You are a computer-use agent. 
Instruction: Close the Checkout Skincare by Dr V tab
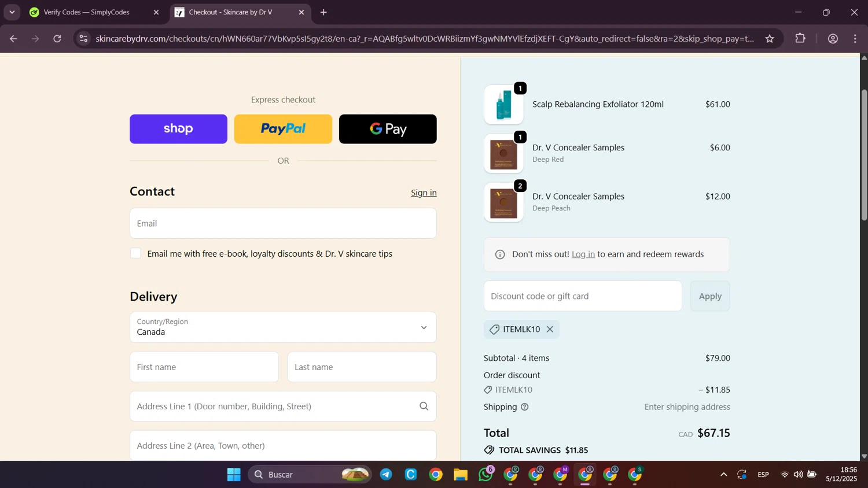(x=301, y=12)
